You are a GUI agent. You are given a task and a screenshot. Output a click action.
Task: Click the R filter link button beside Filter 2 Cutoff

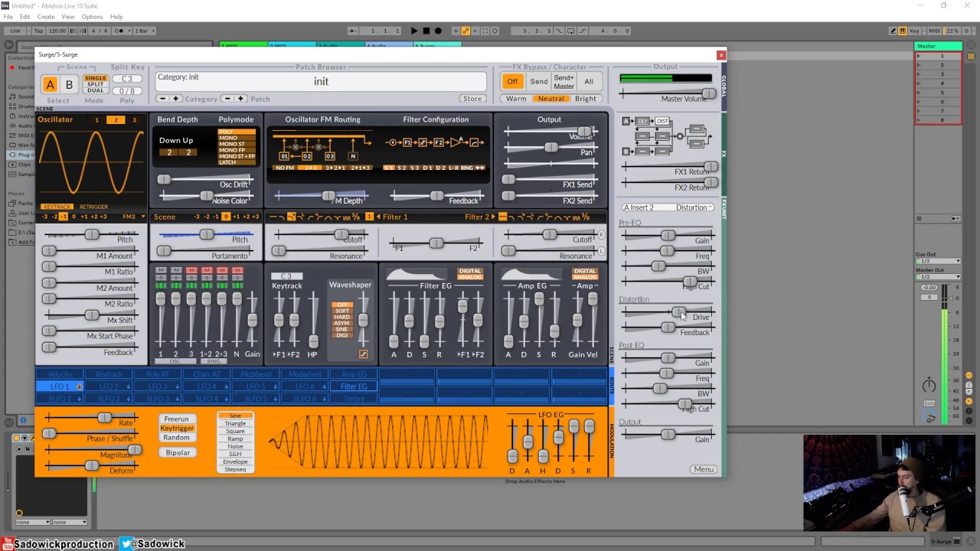(x=601, y=235)
